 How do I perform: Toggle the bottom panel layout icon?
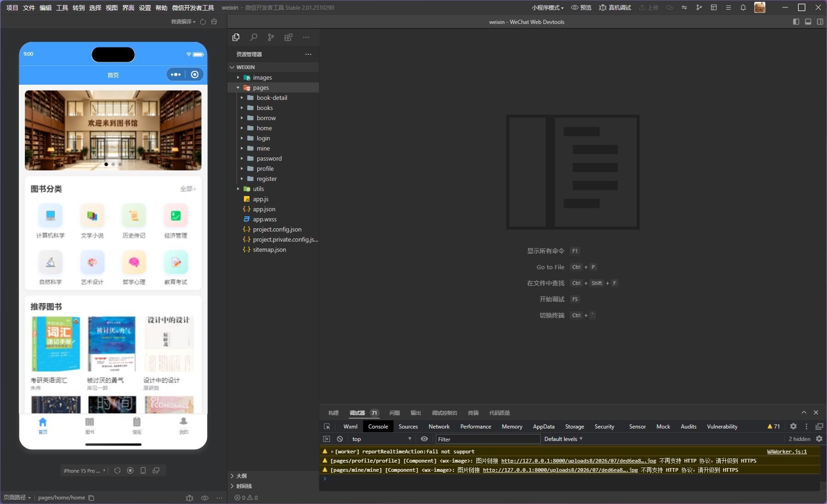tap(808, 22)
